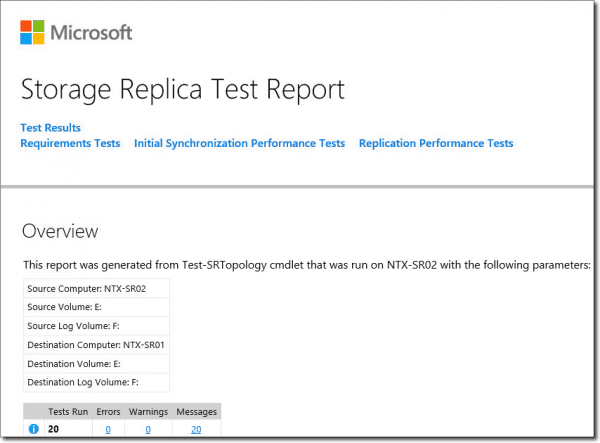The width and height of the screenshot is (600, 443).
Task: Click the blue info icon beside Tests Run
Action: tap(34, 429)
